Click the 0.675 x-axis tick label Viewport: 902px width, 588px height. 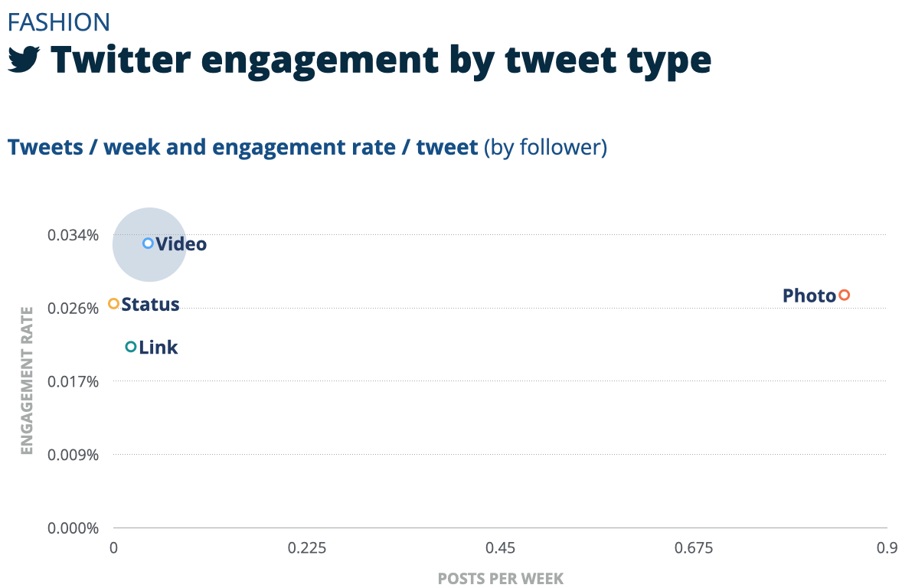694,548
